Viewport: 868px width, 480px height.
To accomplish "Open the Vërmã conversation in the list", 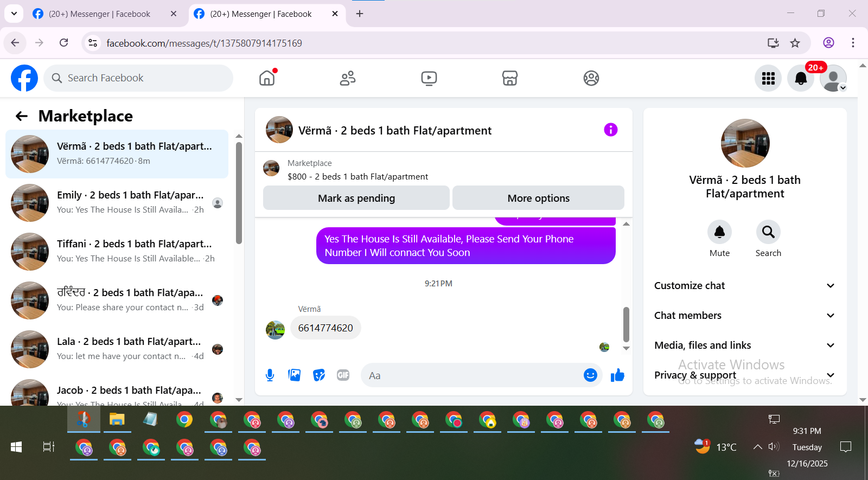I will pos(117,154).
